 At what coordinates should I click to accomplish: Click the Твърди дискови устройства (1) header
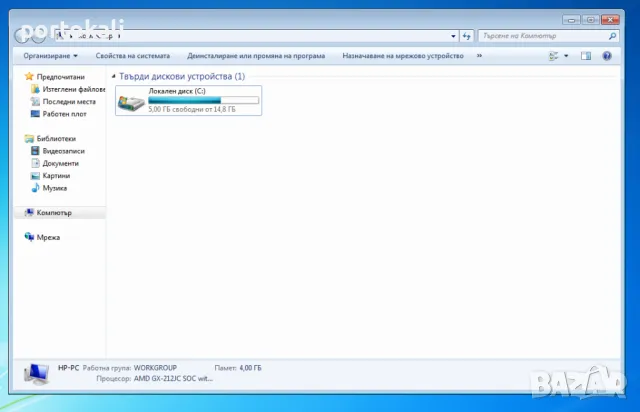(x=182, y=76)
